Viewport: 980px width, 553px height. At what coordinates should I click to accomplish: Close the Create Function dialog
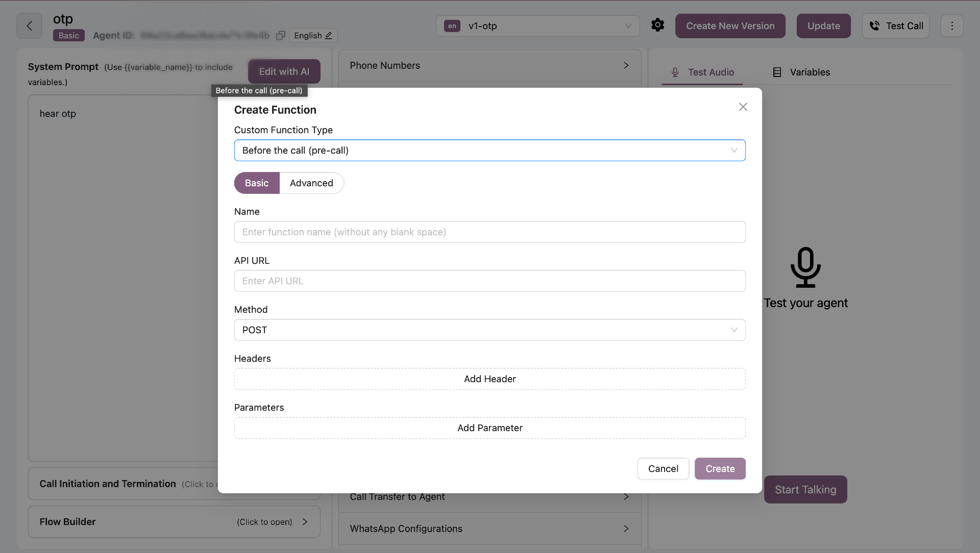point(743,107)
